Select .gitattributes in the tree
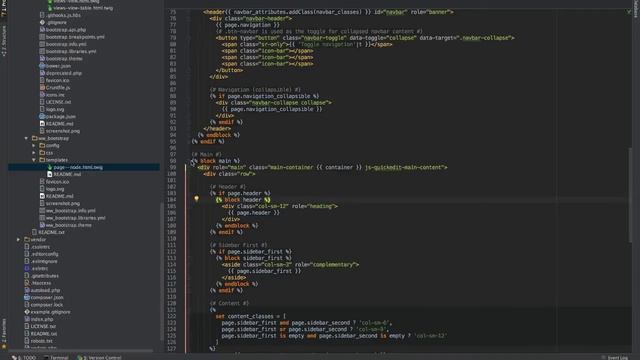 [x=44, y=276]
